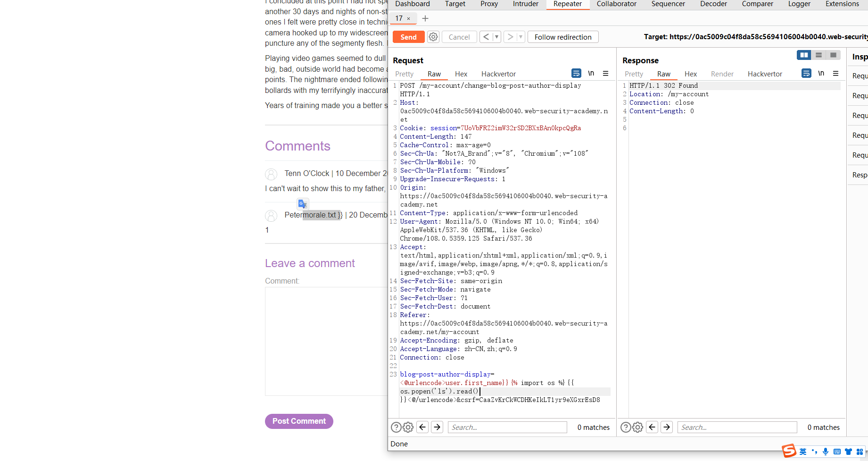This screenshot has height=461, width=868.
Task: Click the Request search field
Action: [x=507, y=427]
